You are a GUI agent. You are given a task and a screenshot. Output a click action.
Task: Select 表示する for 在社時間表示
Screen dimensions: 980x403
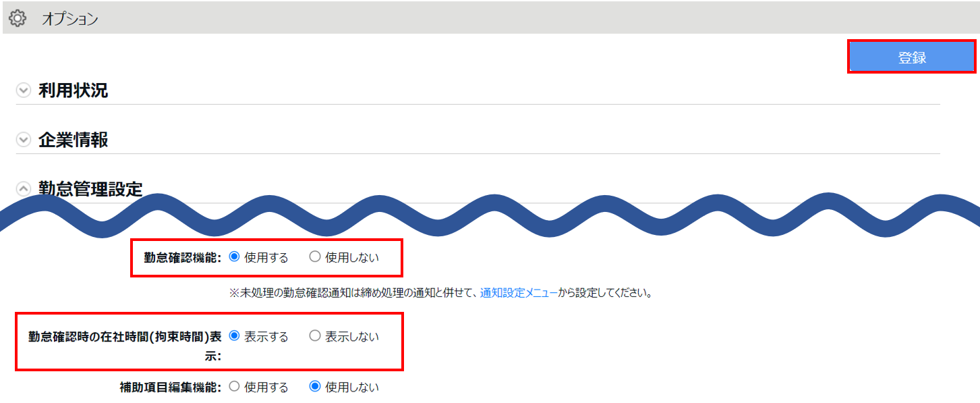coord(235,336)
